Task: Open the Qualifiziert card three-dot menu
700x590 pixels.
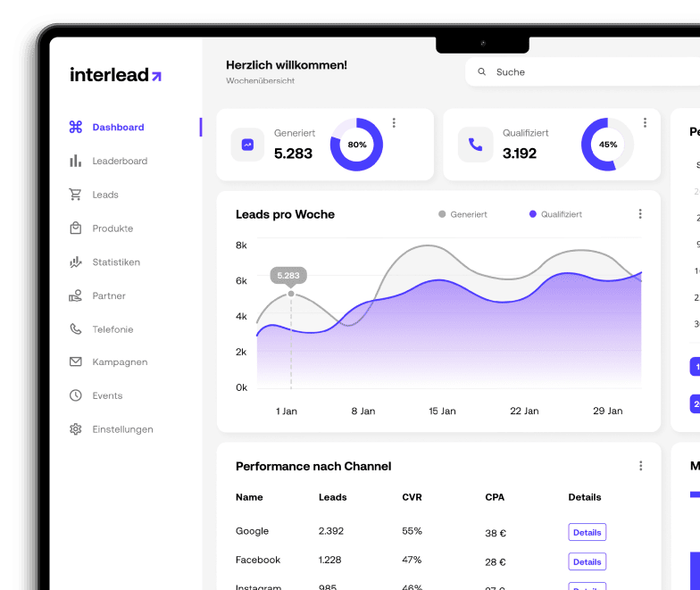Action: point(645,123)
